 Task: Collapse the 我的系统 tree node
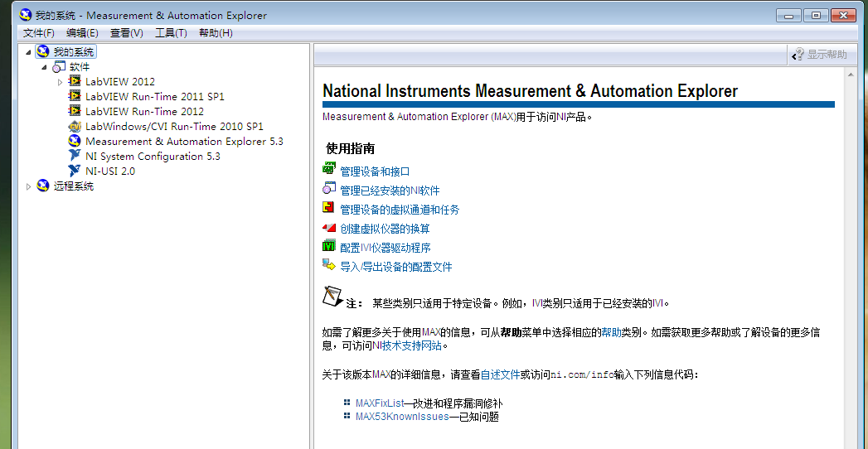pos(29,52)
